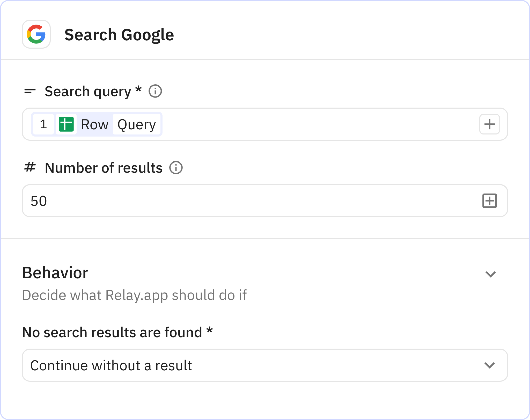The width and height of the screenshot is (530, 420).
Task: Click the equals sign icon before Search query
Action: click(29, 91)
